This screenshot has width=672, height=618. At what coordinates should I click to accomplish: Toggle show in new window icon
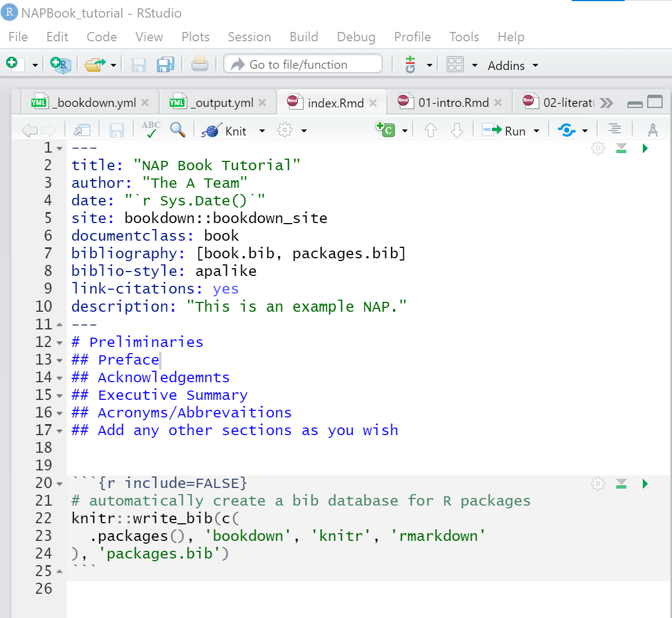pyautogui.click(x=82, y=131)
